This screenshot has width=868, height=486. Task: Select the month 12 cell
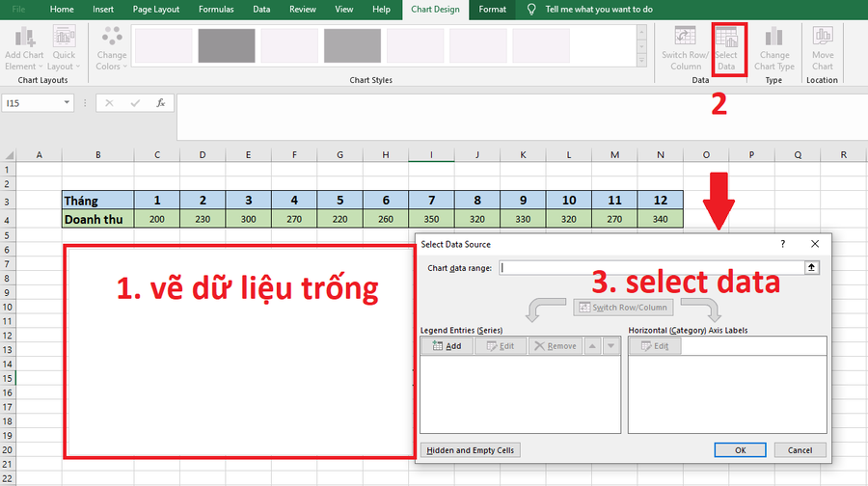tap(660, 201)
